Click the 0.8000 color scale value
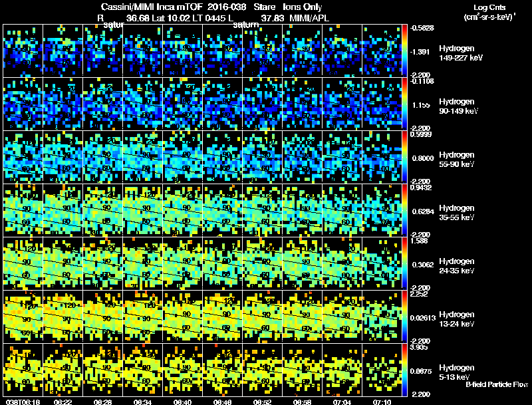The image size is (532, 405). pyautogui.click(x=423, y=158)
